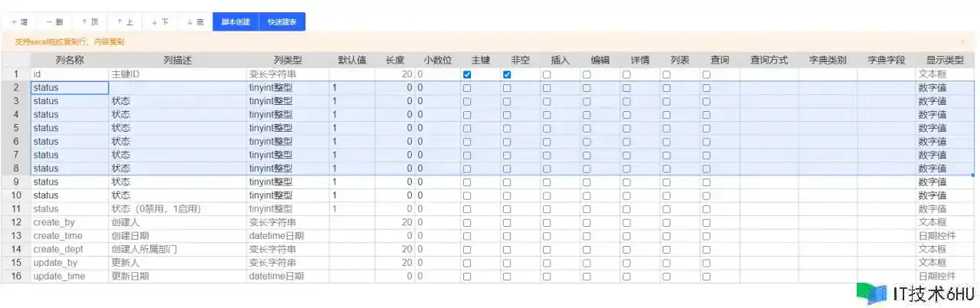The height and width of the screenshot is (308, 980).
Task: Select row number 16 header
Action: (x=15, y=276)
